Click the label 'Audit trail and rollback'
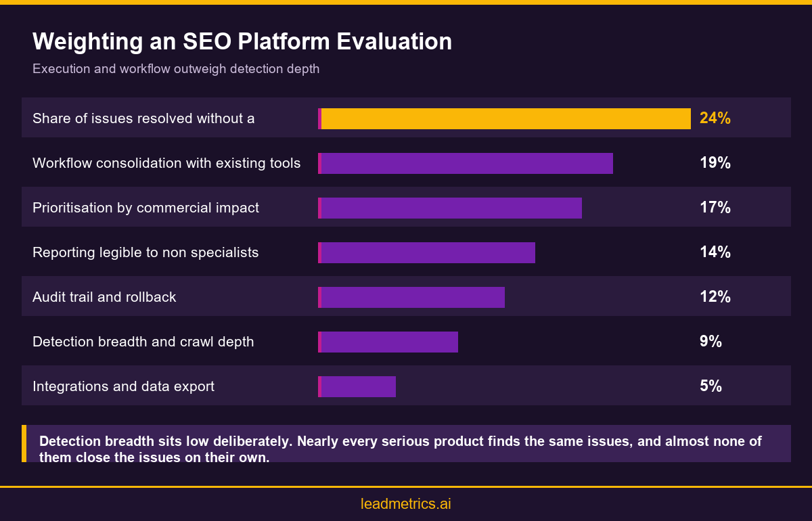The image size is (812, 521). (x=104, y=297)
